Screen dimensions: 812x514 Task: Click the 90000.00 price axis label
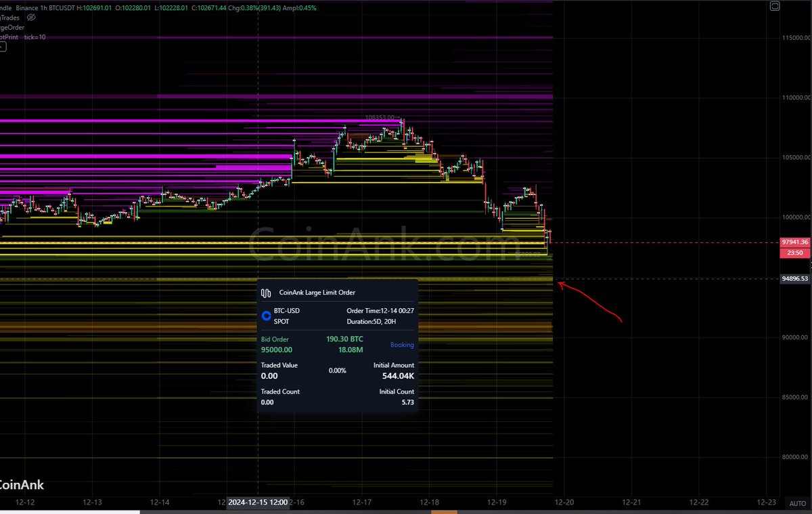tap(796, 337)
